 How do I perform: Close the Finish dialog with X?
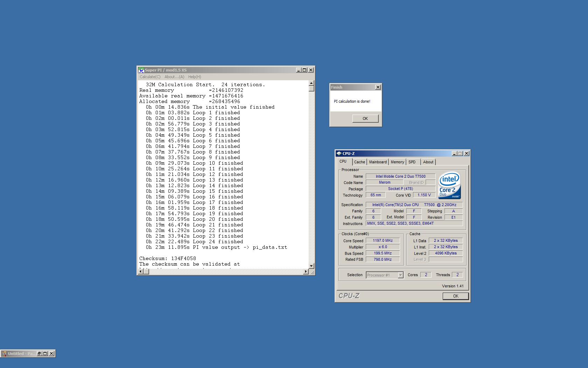[378, 87]
